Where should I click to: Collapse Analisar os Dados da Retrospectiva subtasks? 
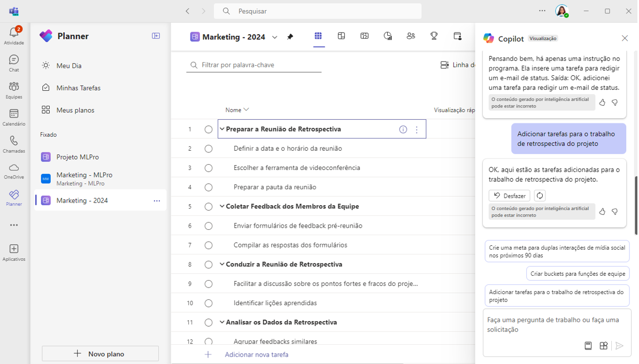[x=222, y=322]
